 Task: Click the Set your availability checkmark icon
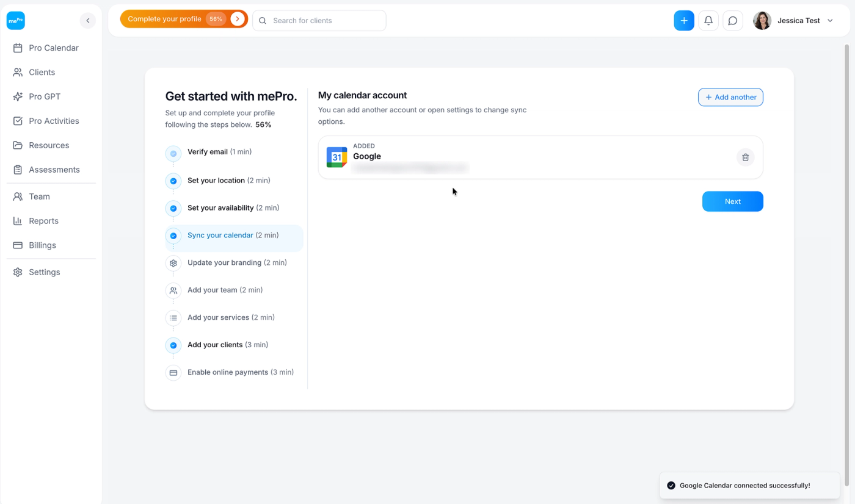[x=173, y=209]
